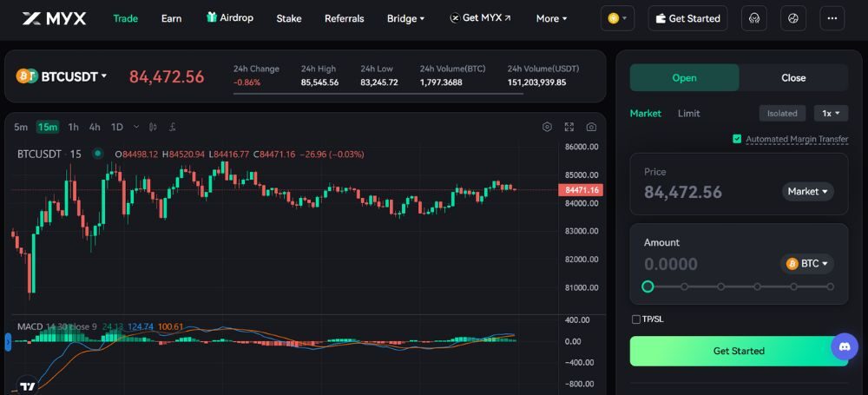Set amount slider to last stop
Viewport: 868px width, 395px height.
click(831, 286)
